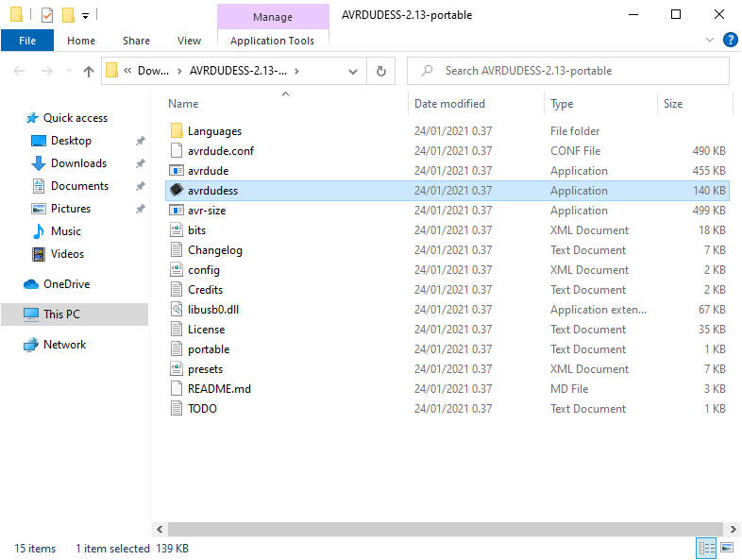Expand the ribbon chevron
Screen dimensions: 742x560
pyautogui.click(x=709, y=40)
